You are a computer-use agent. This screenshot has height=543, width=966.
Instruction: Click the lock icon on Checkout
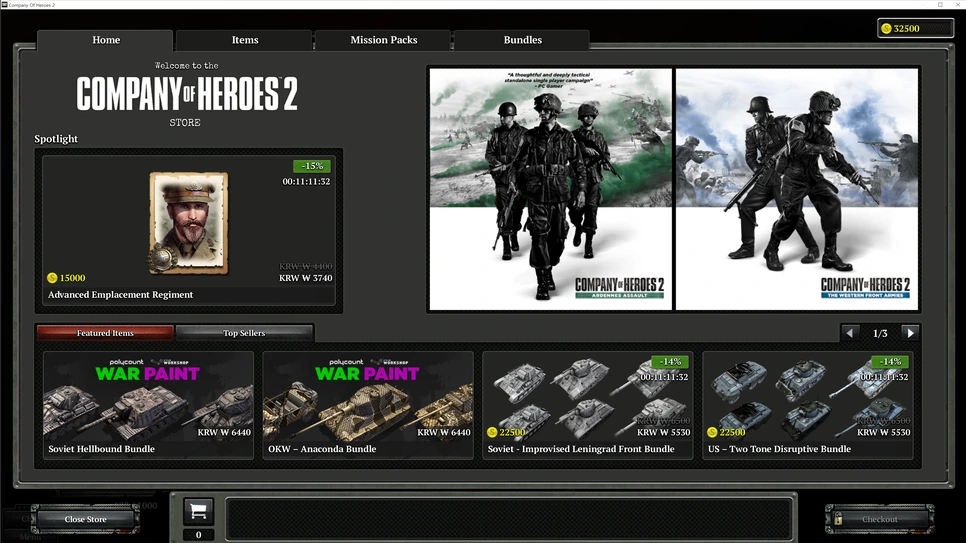click(838, 519)
